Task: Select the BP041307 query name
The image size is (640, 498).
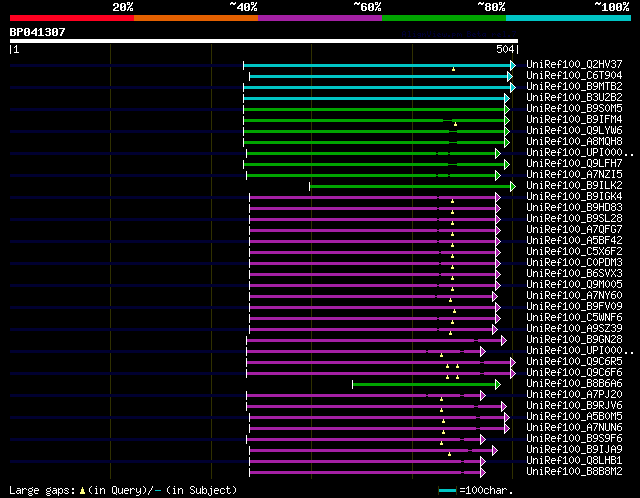Action: (37, 32)
